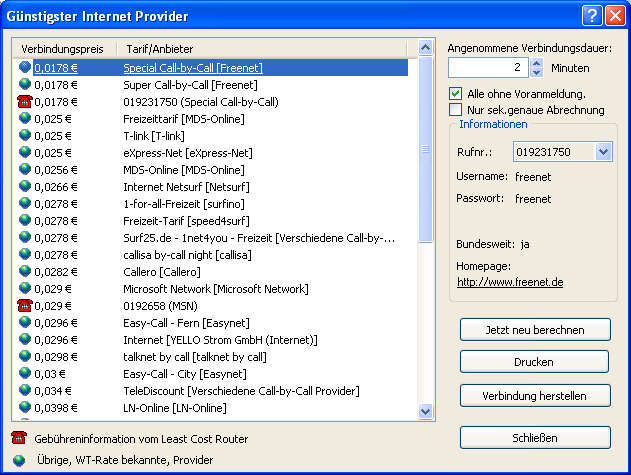The width and height of the screenshot is (631, 475).
Task: Click globe icon beside Callero [Callero]
Action: point(25,271)
